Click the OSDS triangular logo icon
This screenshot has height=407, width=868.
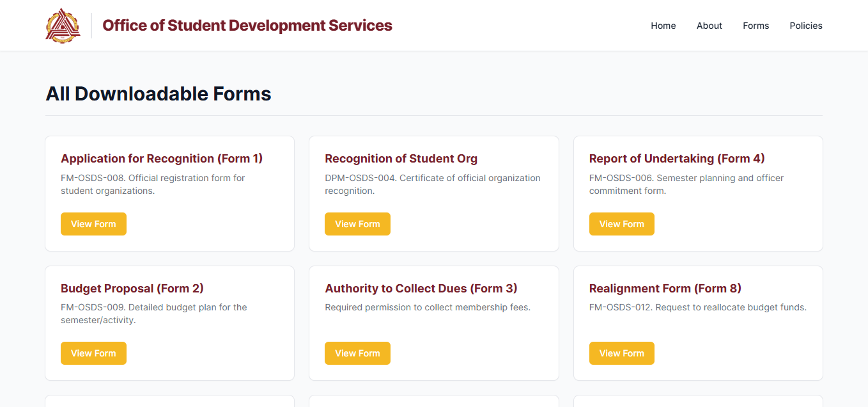pos(63,26)
